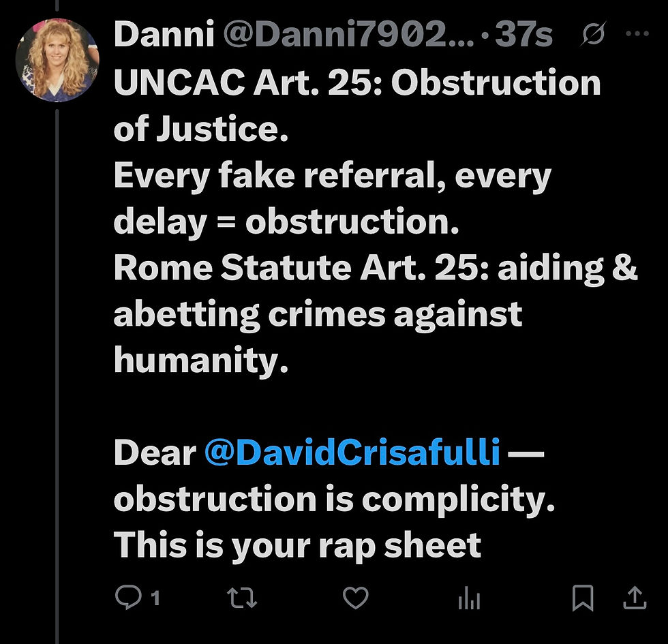Click the "Rome Statute Art. 25" text line
This screenshot has height=644, width=668.
[x=300, y=269]
